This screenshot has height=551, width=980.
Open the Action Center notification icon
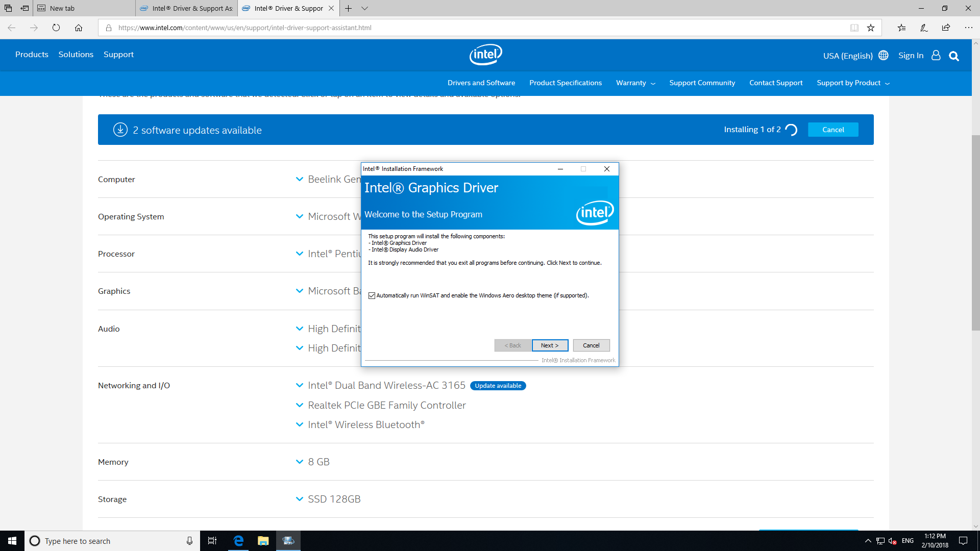tap(963, 541)
